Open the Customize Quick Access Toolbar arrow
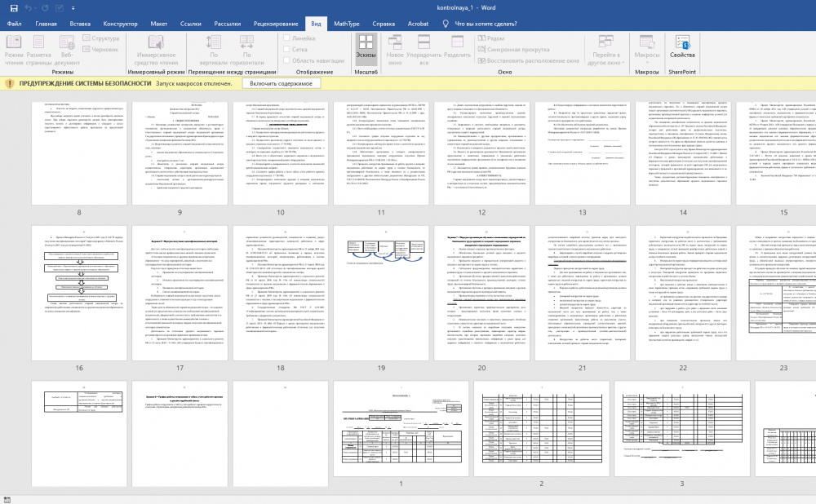The width and height of the screenshot is (816, 504). pyautogui.click(x=73, y=8)
